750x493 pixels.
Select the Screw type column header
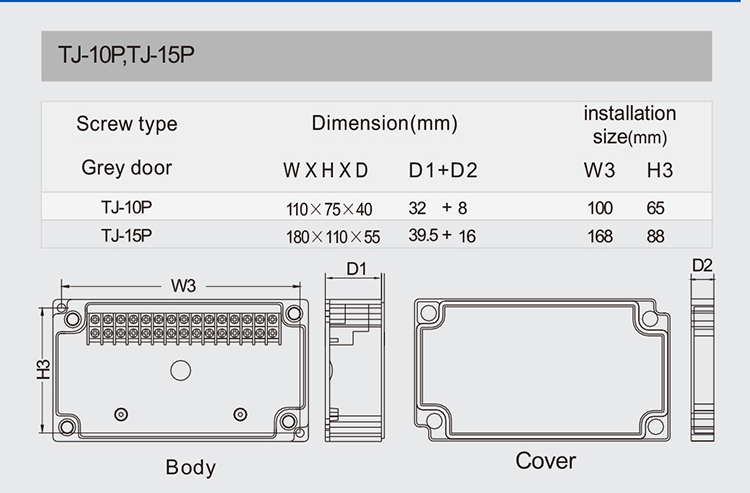pyautogui.click(x=126, y=124)
